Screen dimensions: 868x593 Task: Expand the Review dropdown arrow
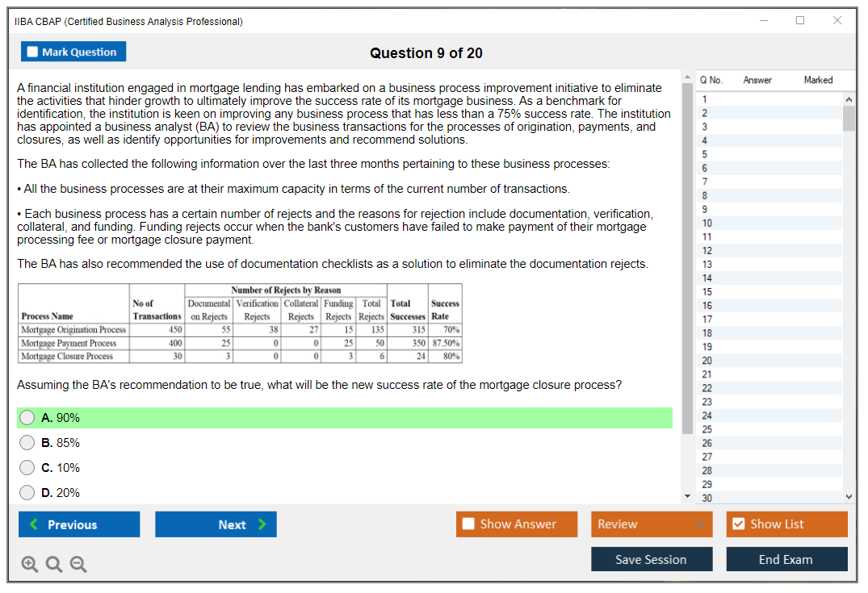point(699,524)
